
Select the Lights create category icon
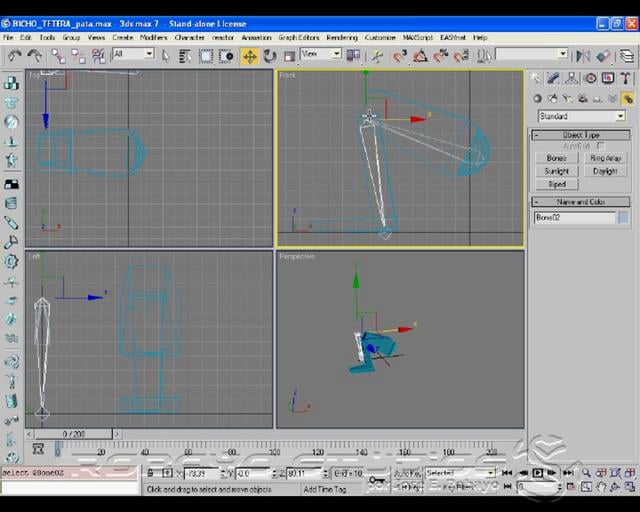click(567, 99)
